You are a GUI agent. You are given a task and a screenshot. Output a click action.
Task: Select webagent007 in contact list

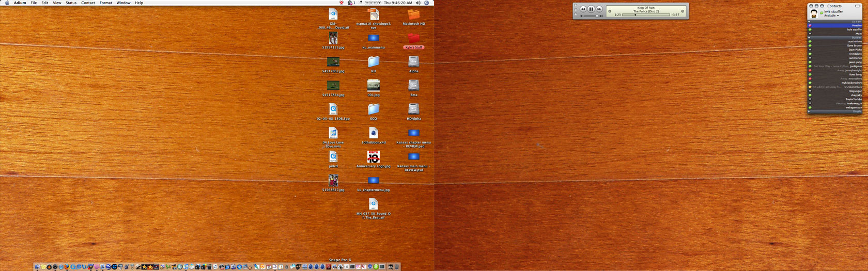pyautogui.click(x=835, y=107)
